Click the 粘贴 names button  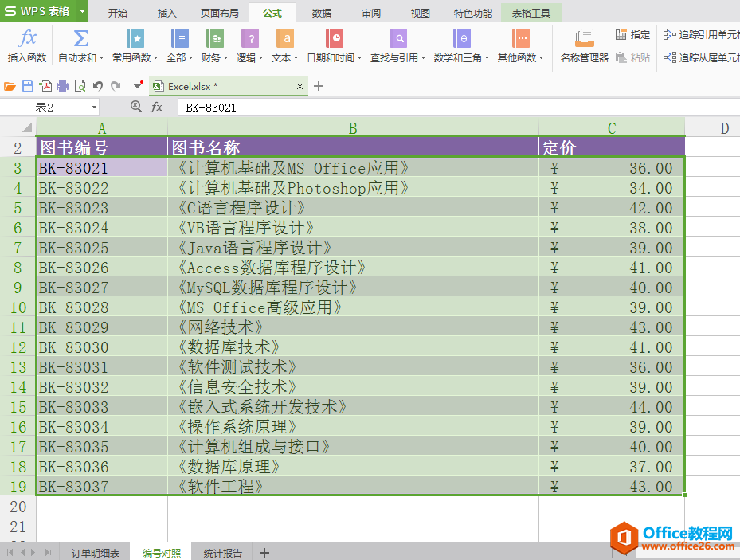[x=632, y=57]
